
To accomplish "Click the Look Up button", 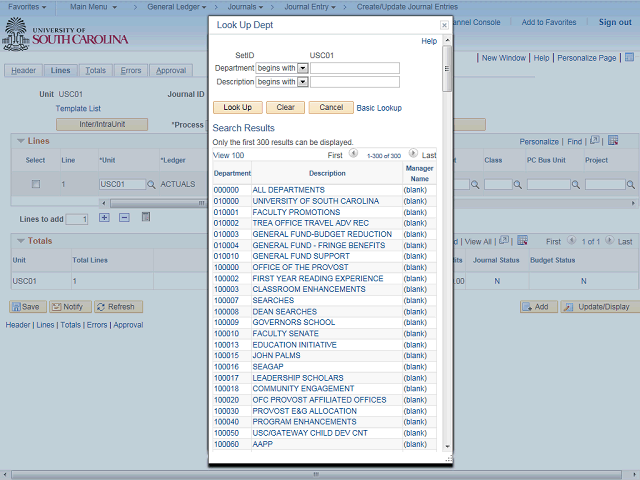I will (x=238, y=107).
